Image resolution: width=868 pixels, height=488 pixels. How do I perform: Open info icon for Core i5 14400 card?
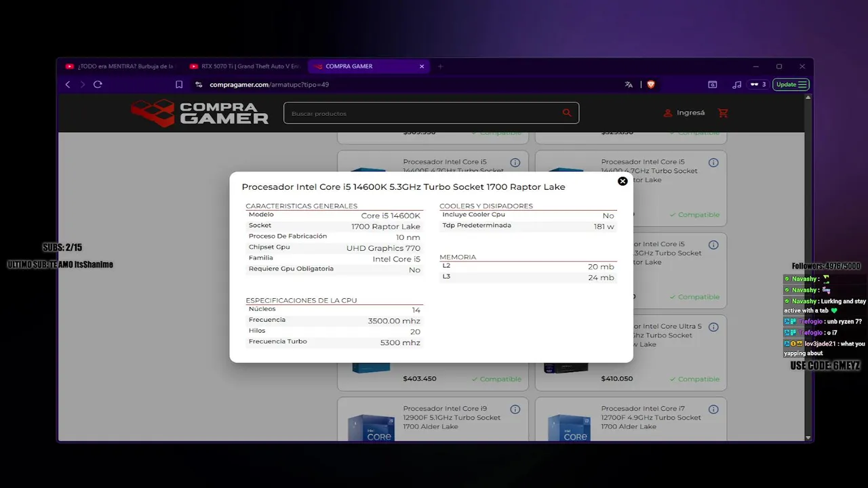[x=713, y=163]
